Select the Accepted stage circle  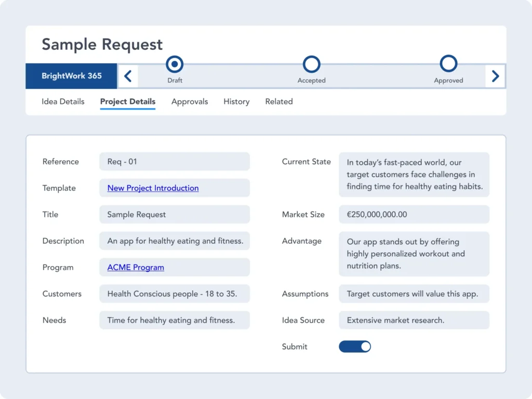tap(311, 64)
